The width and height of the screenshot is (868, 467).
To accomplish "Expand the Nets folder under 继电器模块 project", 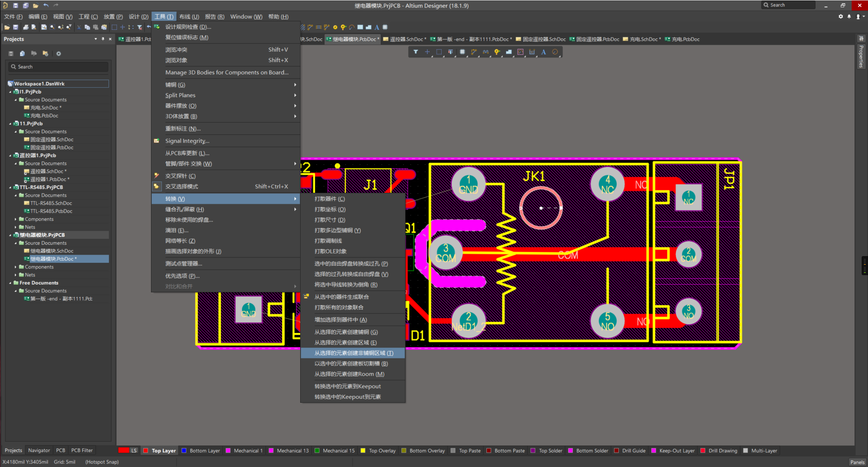I will pyautogui.click(x=16, y=275).
